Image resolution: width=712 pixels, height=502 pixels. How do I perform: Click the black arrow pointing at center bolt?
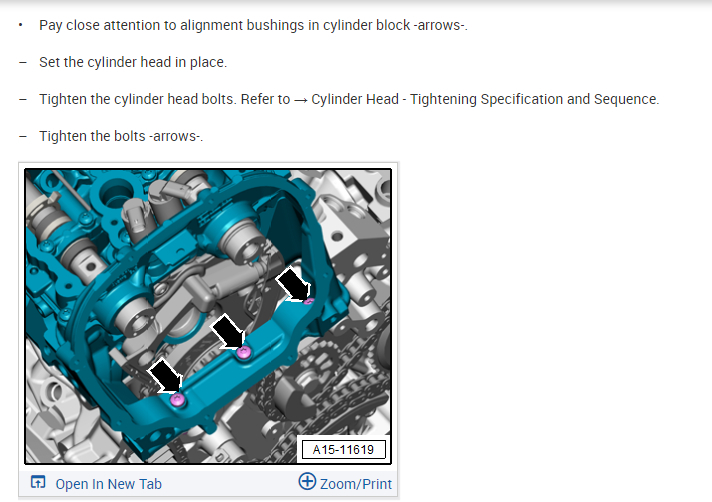click(x=228, y=332)
